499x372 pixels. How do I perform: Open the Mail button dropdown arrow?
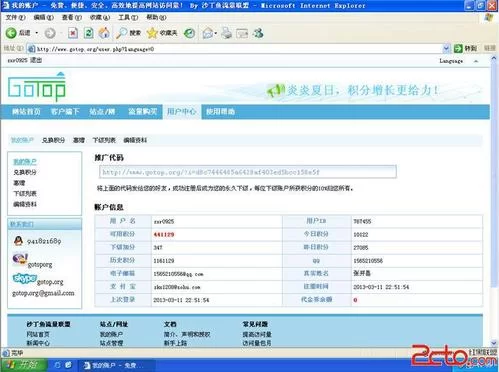[216, 33]
